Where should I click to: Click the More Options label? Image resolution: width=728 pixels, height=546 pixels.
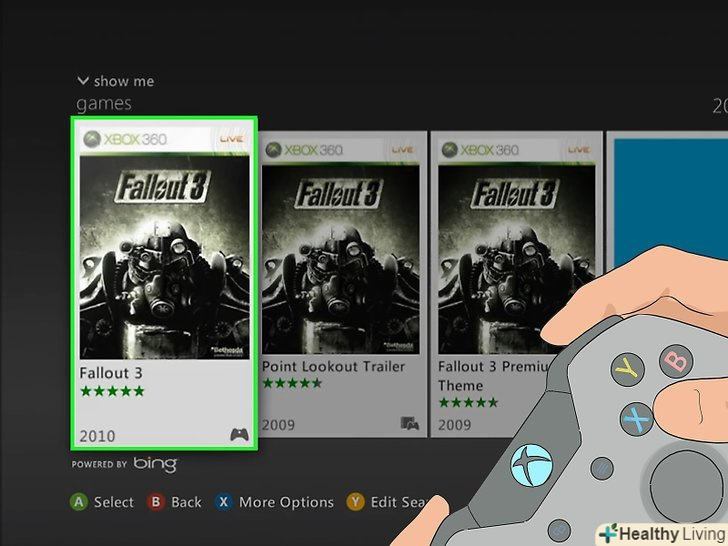point(286,502)
